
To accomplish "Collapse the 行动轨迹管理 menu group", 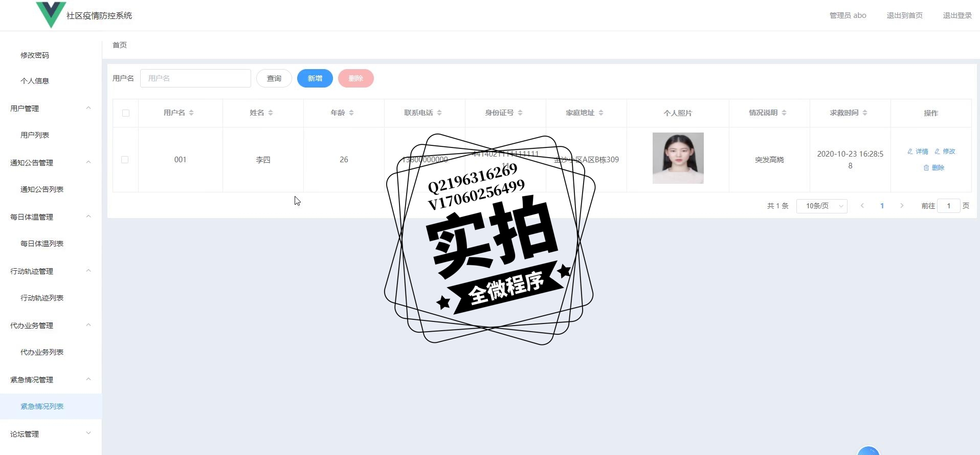I will pyautogui.click(x=88, y=271).
